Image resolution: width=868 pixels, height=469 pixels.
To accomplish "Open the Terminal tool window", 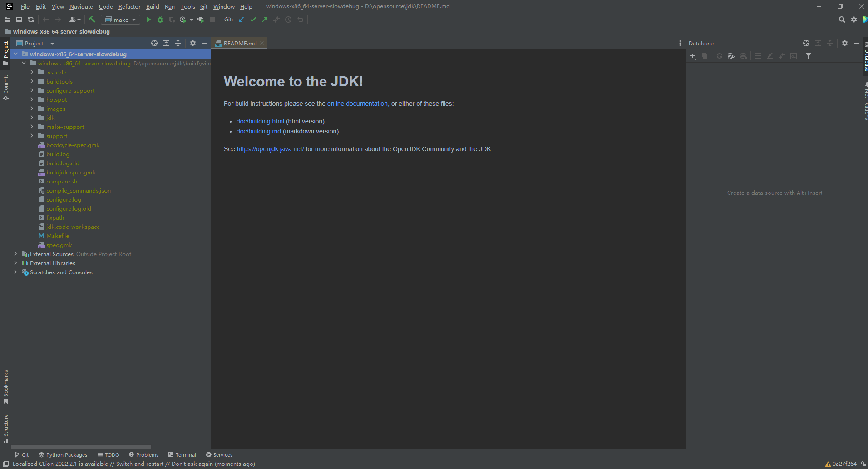I will [182, 454].
